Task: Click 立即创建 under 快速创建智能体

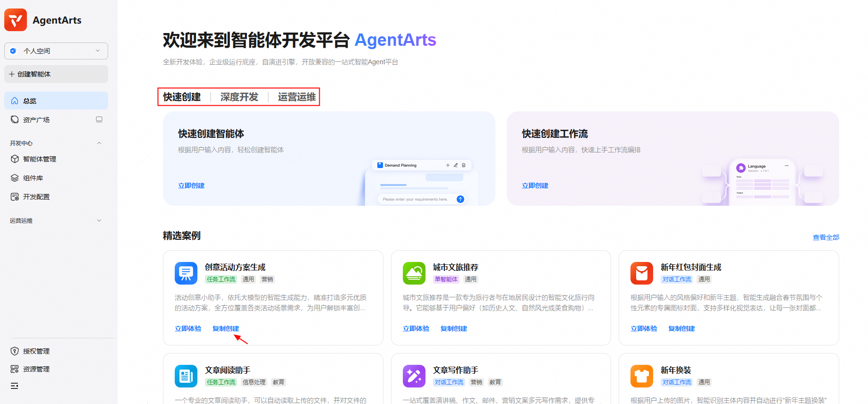Action: (191, 185)
